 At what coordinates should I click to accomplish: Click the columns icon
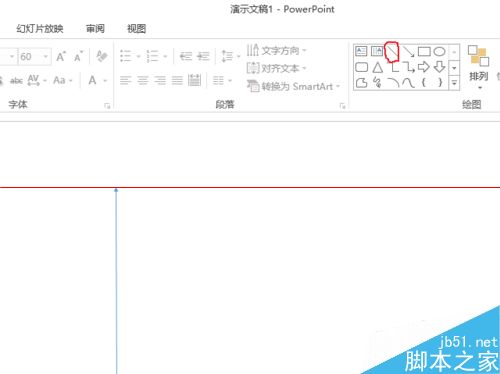(218, 80)
